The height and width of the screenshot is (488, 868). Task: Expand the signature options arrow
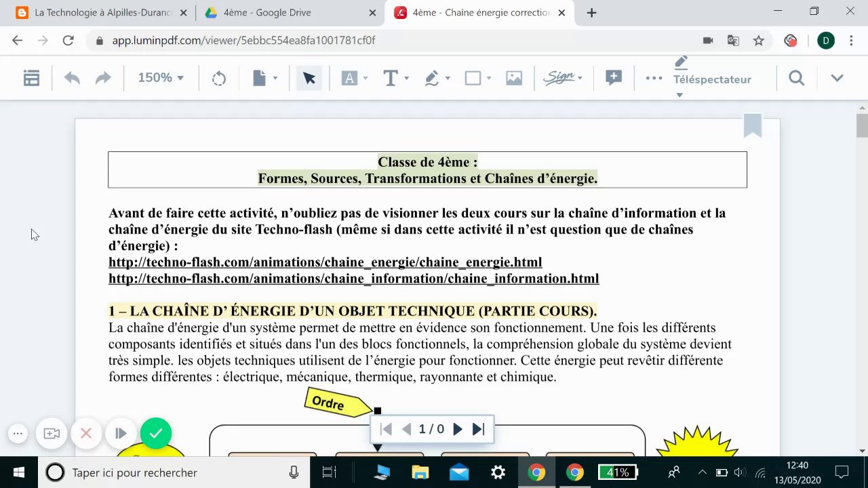tap(580, 79)
